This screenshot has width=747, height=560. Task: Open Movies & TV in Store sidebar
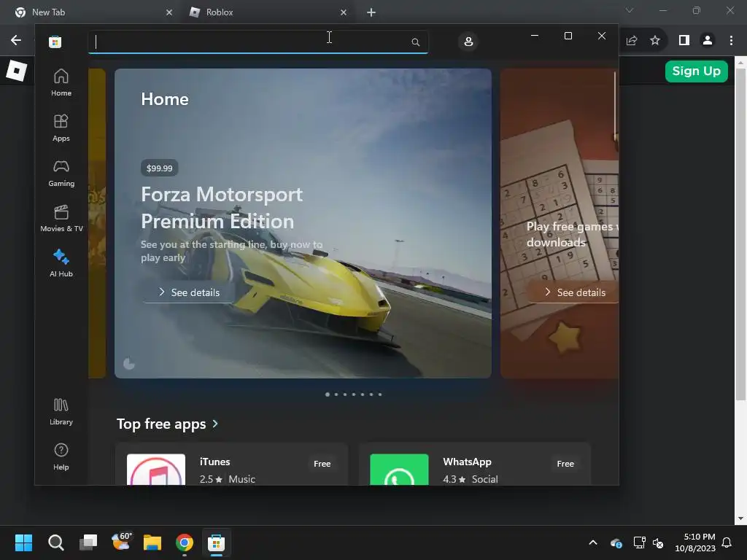61,218
